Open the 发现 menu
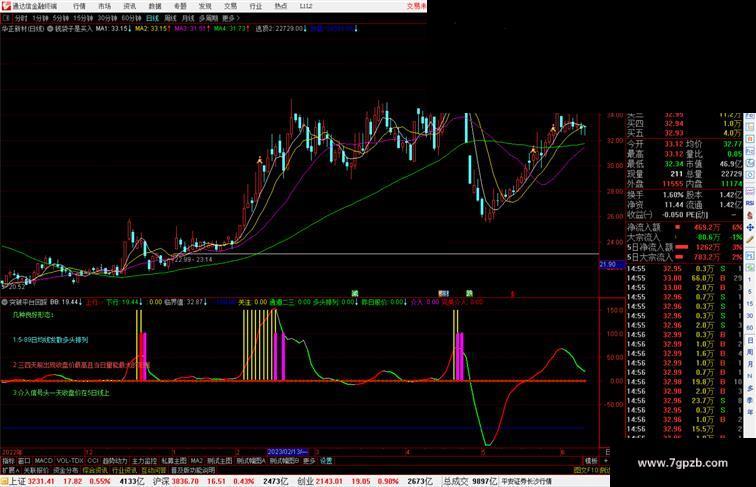756x487 pixels. (x=205, y=6)
